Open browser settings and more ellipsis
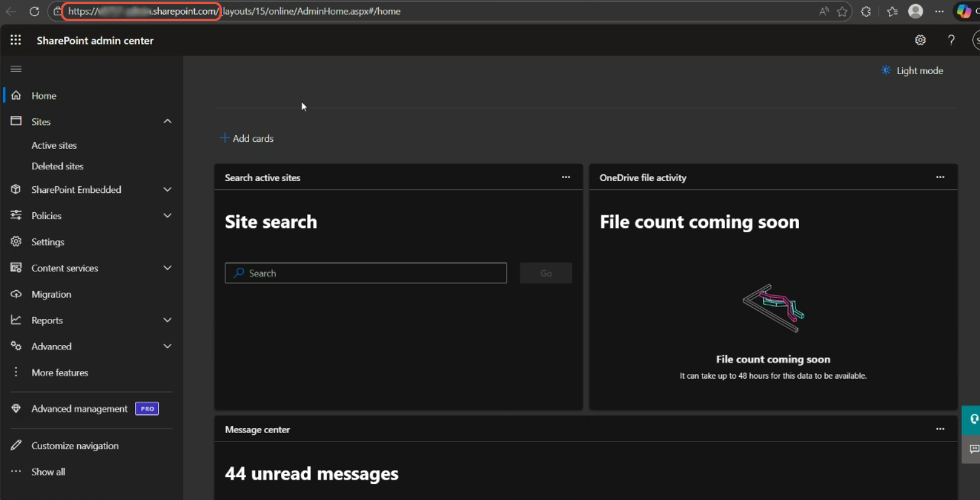 [x=940, y=11]
